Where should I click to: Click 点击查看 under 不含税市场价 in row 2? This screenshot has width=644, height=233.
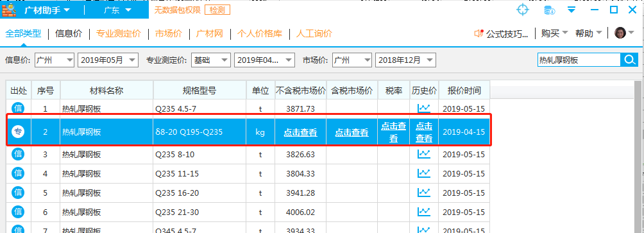[301, 133]
